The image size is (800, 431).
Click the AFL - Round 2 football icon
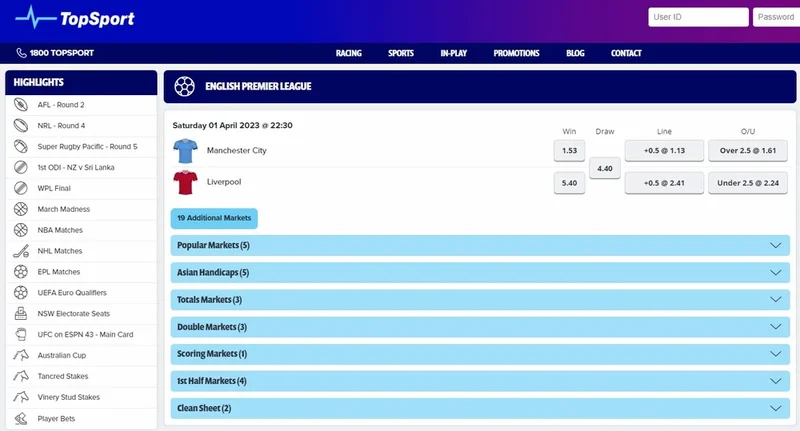(x=21, y=105)
